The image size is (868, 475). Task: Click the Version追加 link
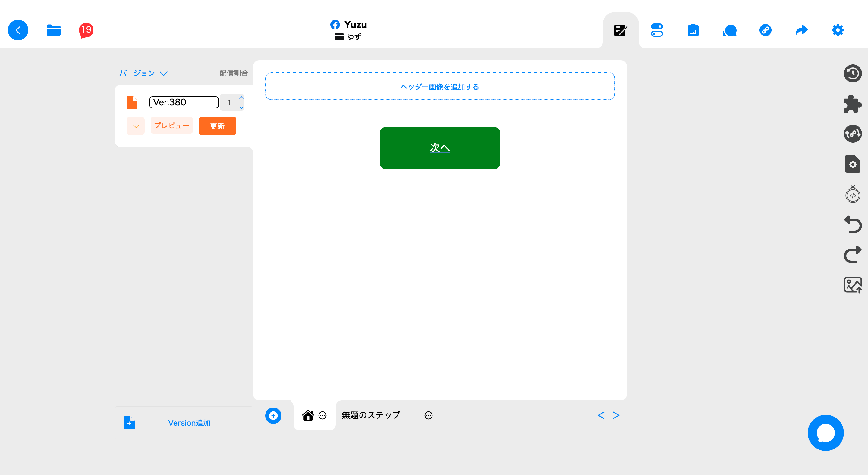[x=189, y=423]
